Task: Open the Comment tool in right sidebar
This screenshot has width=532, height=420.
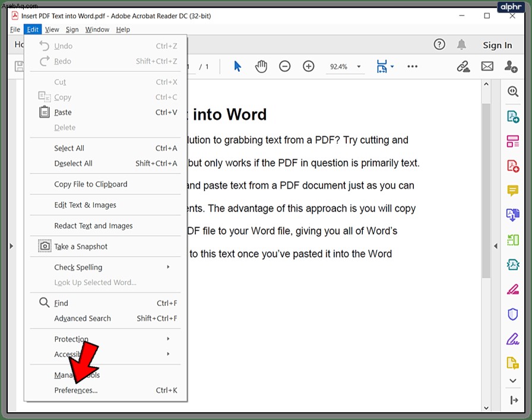Action: pyautogui.click(x=512, y=191)
